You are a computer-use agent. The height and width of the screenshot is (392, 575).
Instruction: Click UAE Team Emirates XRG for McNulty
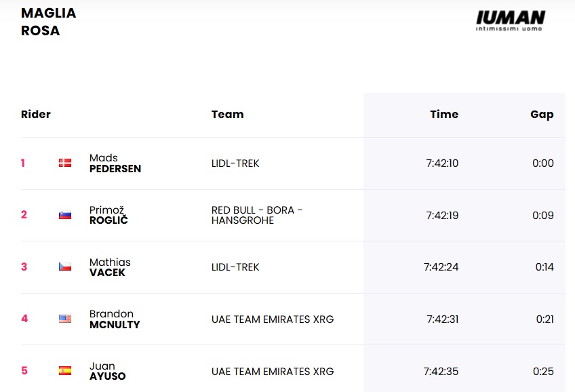point(272,319)
